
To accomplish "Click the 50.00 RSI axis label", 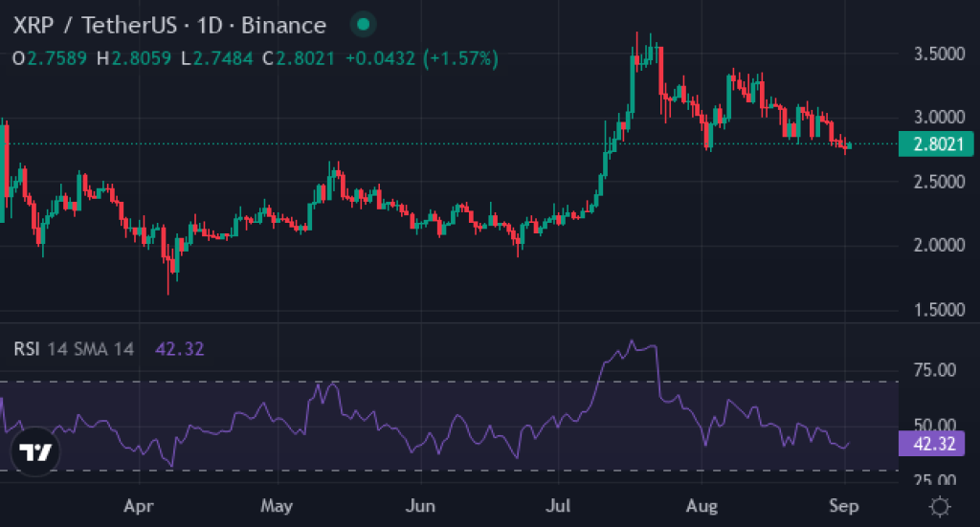I will [x=934, y=425].
